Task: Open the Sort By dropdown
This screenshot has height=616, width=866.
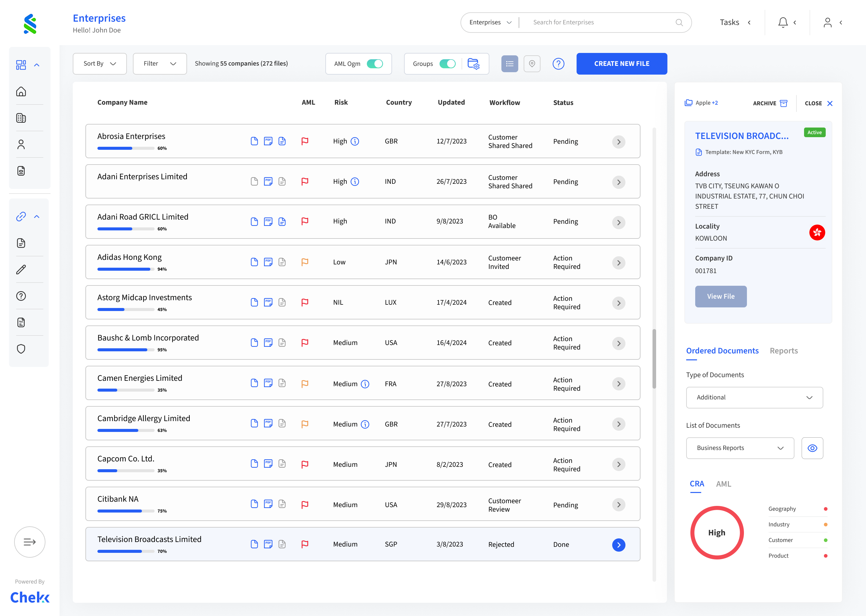Action: (100, 64)
